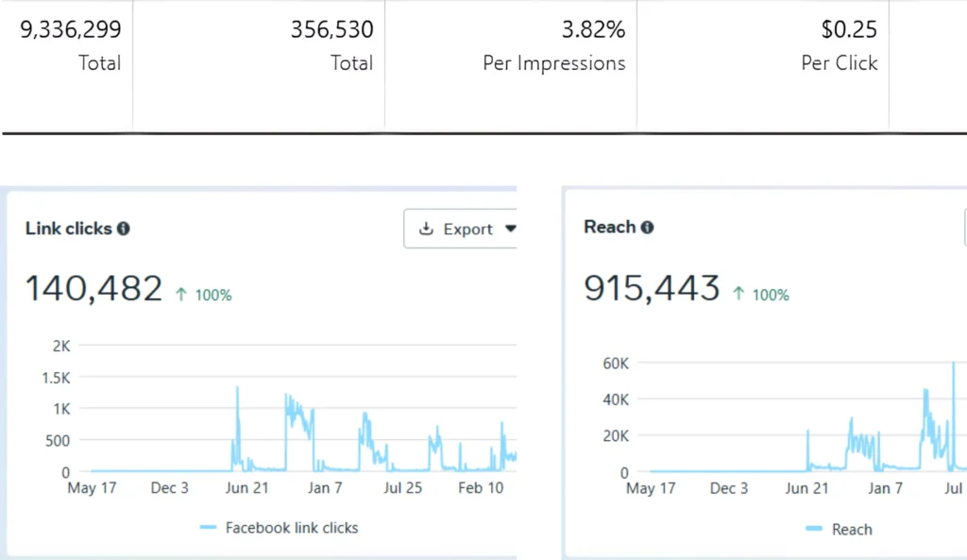
Task: Click the download icon in Export button
Action: pyautogui.click(x=426, y=229)
